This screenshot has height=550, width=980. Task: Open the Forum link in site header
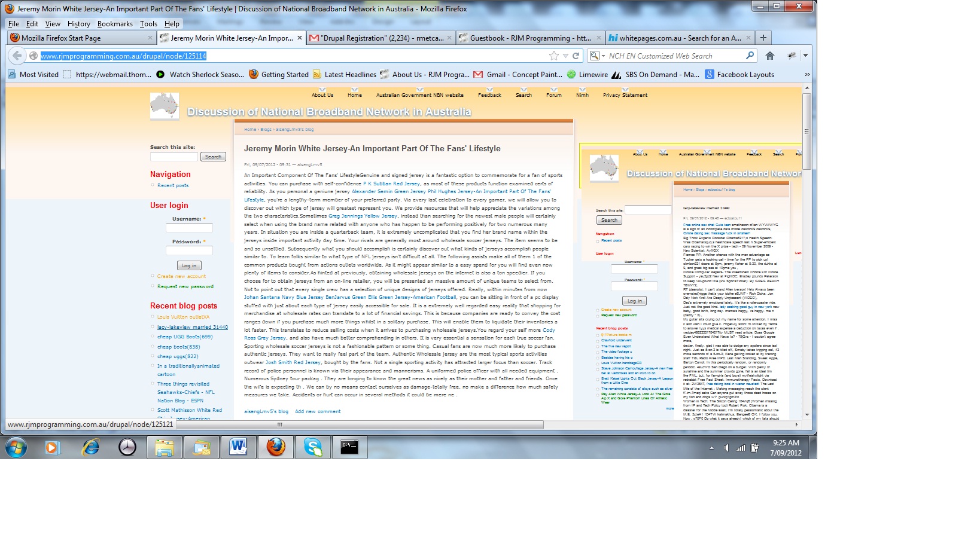coord(554,95)
